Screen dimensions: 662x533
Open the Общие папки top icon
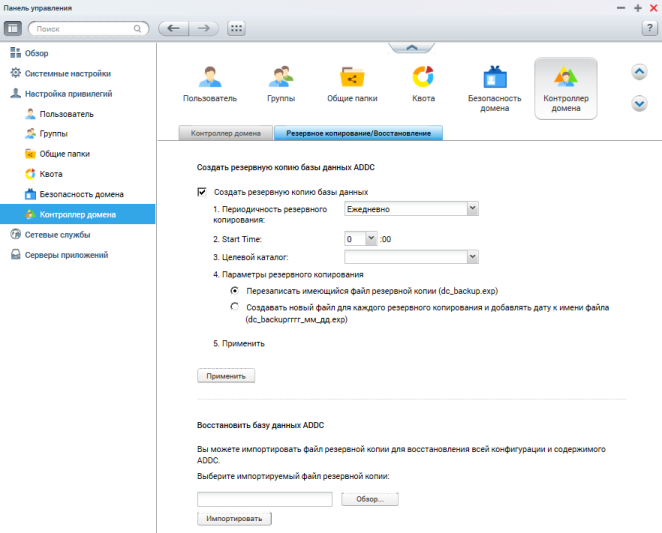[352, 84]
